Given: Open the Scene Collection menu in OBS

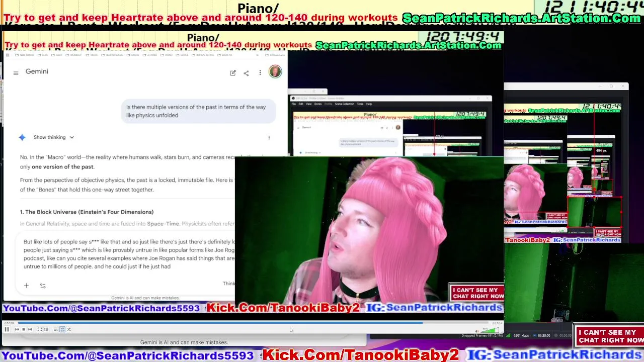Looking at the screenshot, I should click(x=345, y=104).
